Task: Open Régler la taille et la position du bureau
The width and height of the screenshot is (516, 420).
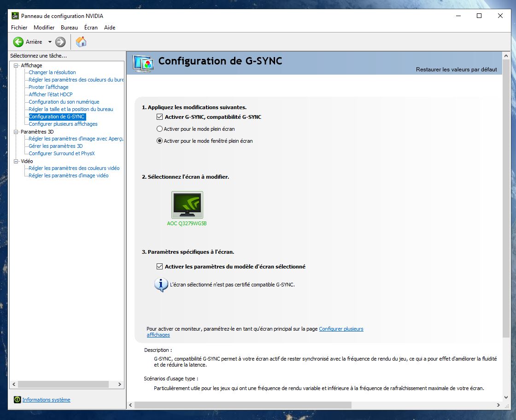Action: click(71, 109)
